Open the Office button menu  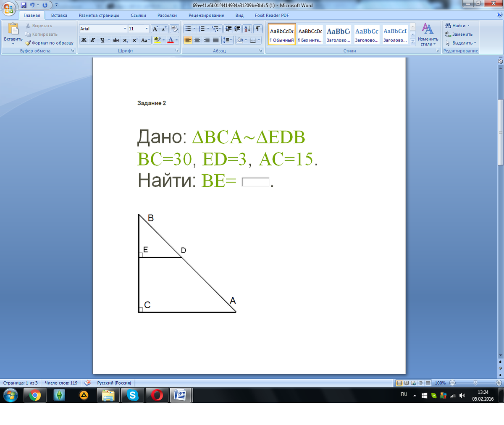coord(8,8)
